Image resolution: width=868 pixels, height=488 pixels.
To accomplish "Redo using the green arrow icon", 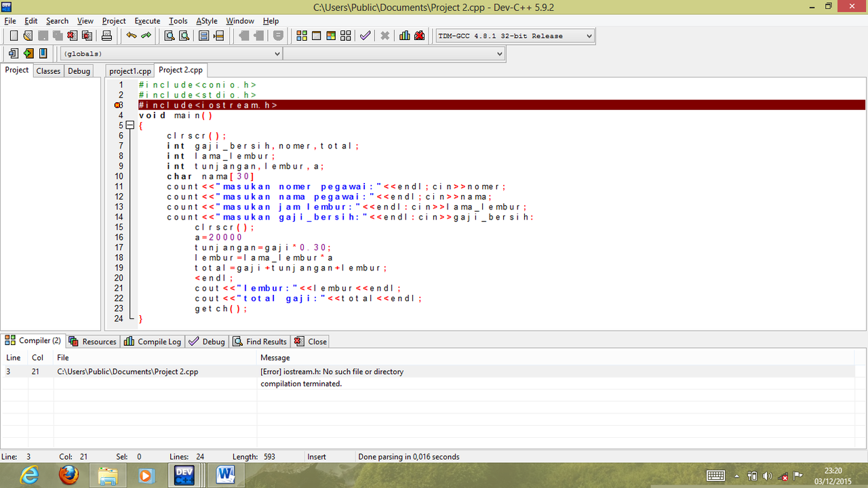I will coord(146,36).
